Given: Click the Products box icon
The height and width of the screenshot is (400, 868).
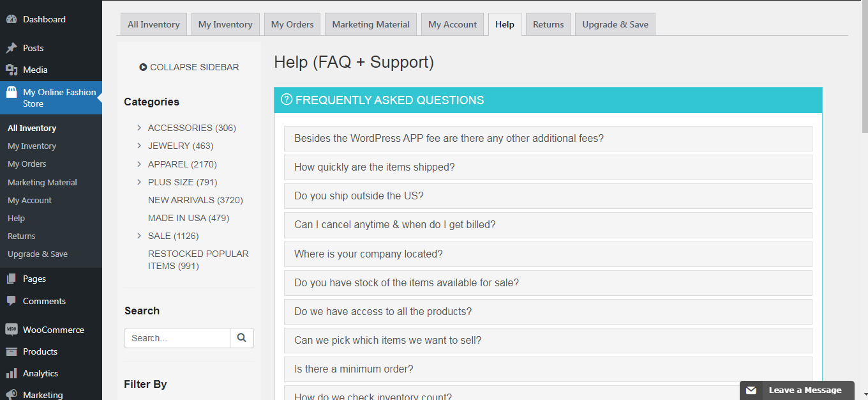Looking at the screenshot, I should click(x=11, y=351).
